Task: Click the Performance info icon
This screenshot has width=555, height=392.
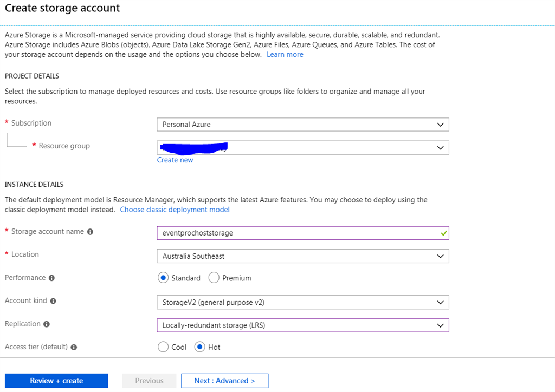Action: [53, 278]
